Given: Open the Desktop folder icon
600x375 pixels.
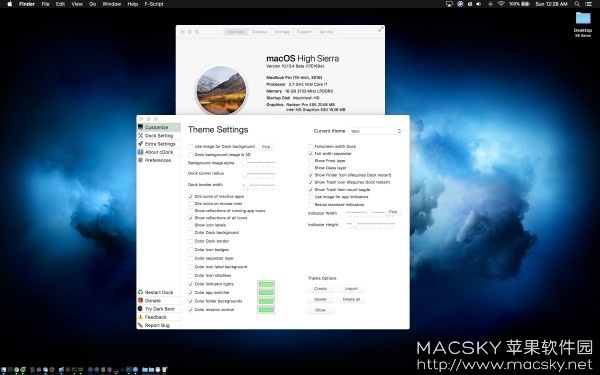Looking at the screenshot, I should pos(583,19).
